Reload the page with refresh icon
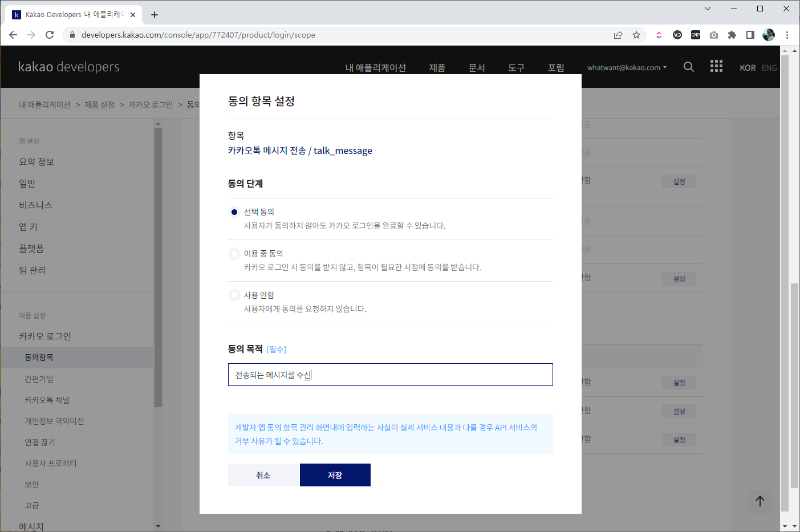The height and width of the screenshot is (532, 800). pos(50,35)
